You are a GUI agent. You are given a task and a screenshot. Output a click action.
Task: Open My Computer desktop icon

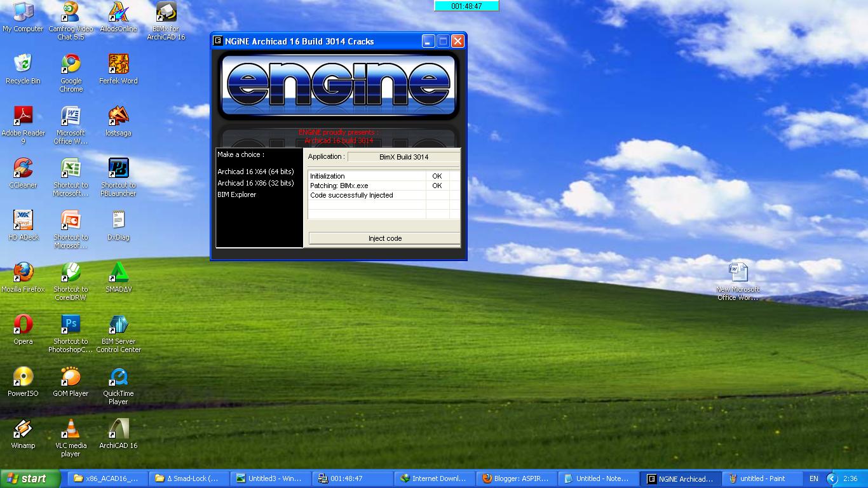[x=23, y=17]
